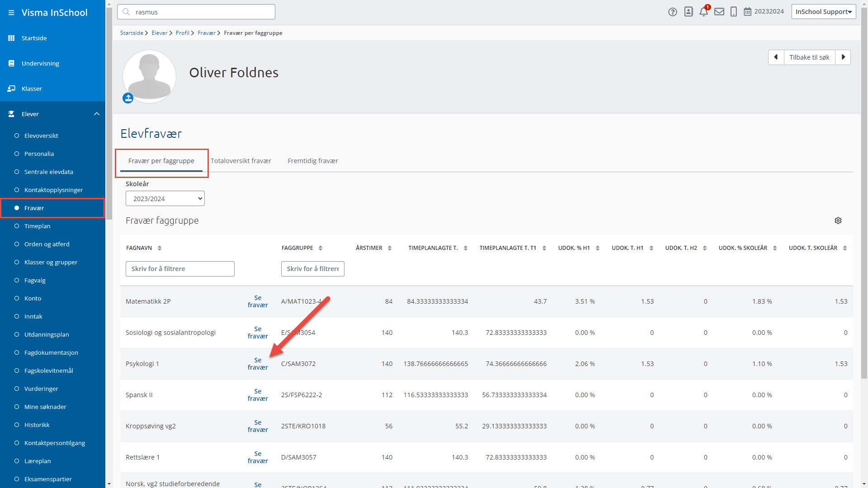Open Kontaktopplysninger in sidebar
The height and width of the screenshot is (488, 868).
pyautogui.click(x=52, y=190)
